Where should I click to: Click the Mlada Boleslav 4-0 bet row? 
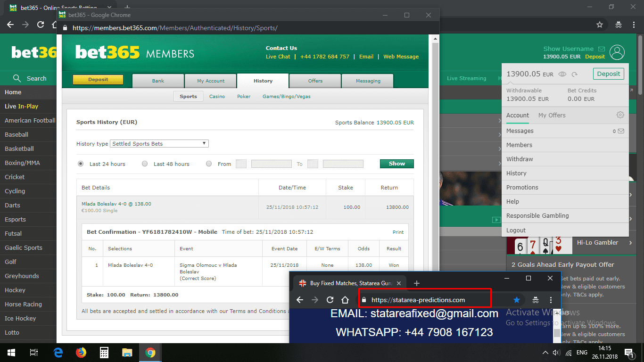tap(245, 207)
